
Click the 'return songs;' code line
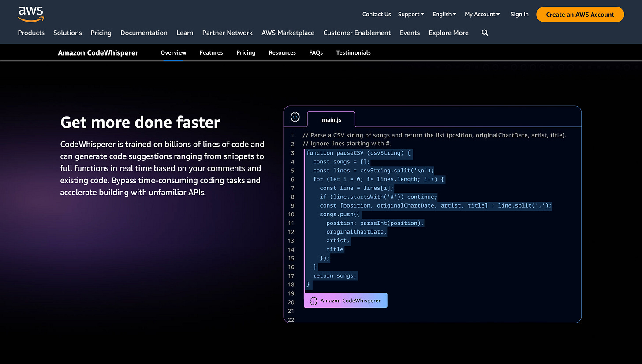[x=335, y=276]
